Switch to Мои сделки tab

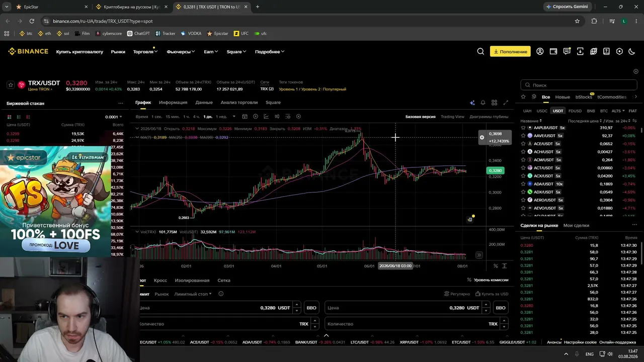pos(576,225)
